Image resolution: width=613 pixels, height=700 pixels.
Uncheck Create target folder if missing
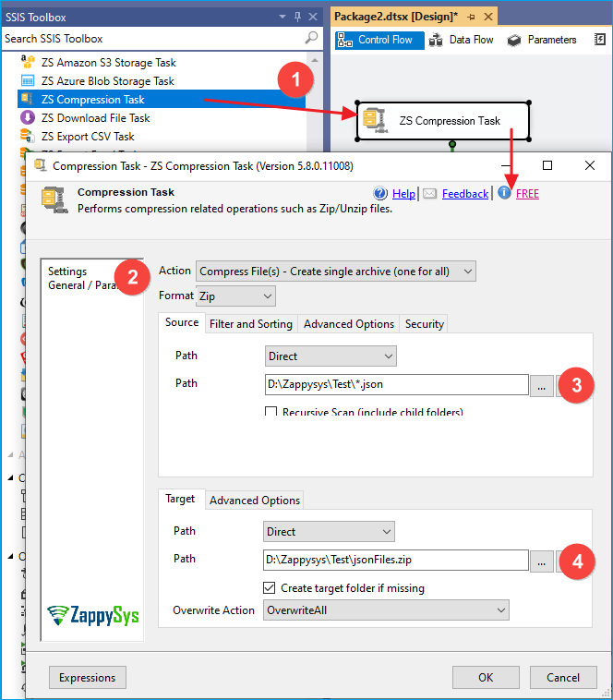270,588
